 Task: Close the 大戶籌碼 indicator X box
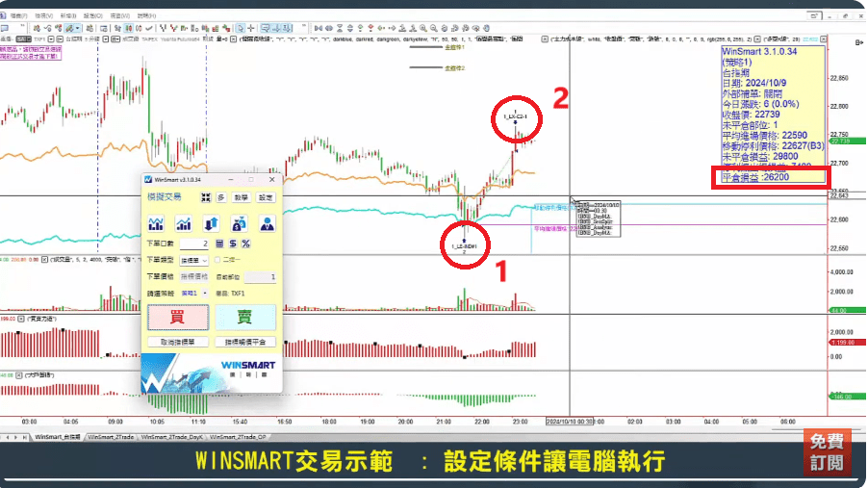(x=19, y=375)
